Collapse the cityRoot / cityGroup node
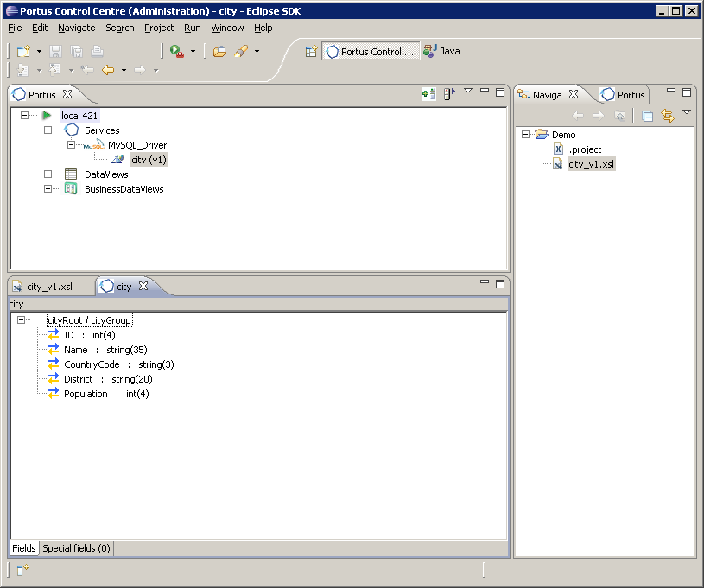Screen dimensions: 704x588 point(21,320)
